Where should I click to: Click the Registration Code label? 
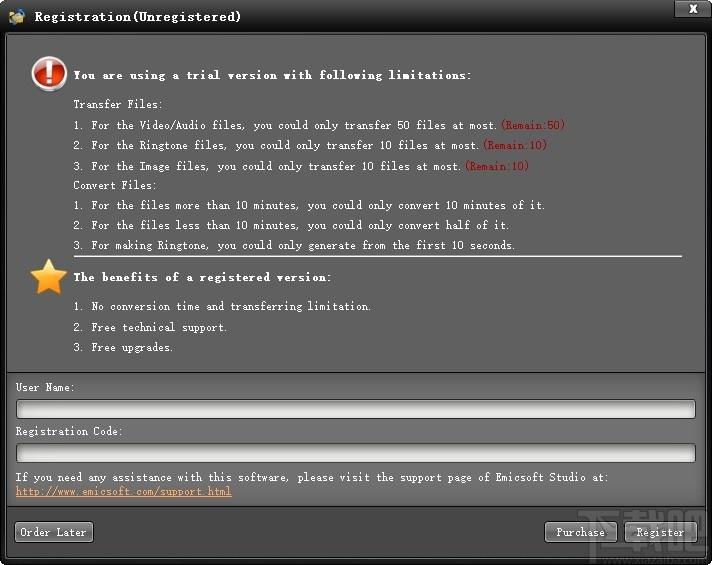[x=69, y=431]
